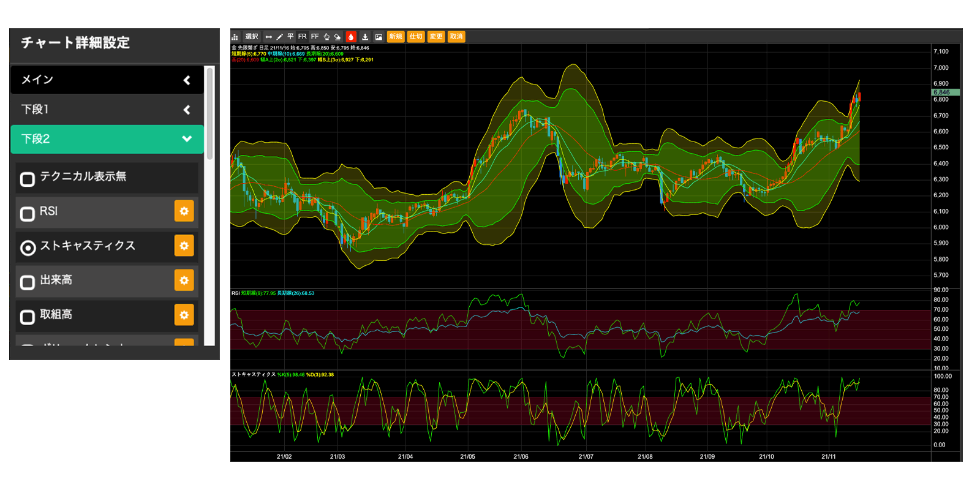The height and width of the screenshot is (490, 980).
Task: Click the bar chart icon in toolbar
Action: coord(235,37)
